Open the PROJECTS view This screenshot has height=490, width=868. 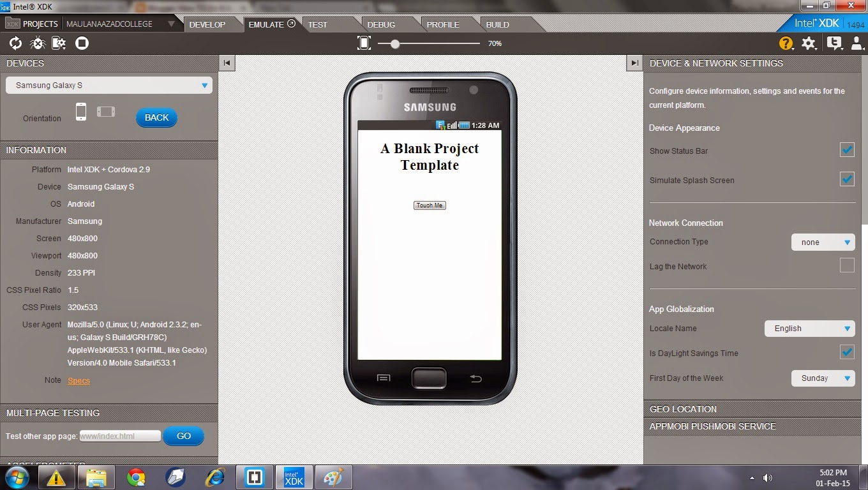pos(40,24)
